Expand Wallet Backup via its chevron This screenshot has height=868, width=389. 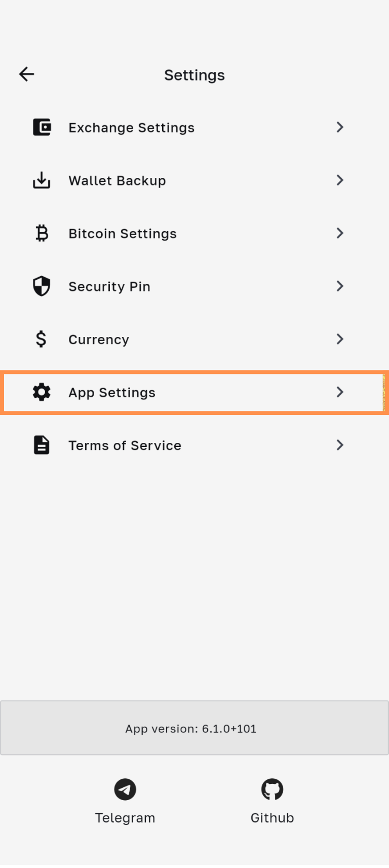[340, 180]
